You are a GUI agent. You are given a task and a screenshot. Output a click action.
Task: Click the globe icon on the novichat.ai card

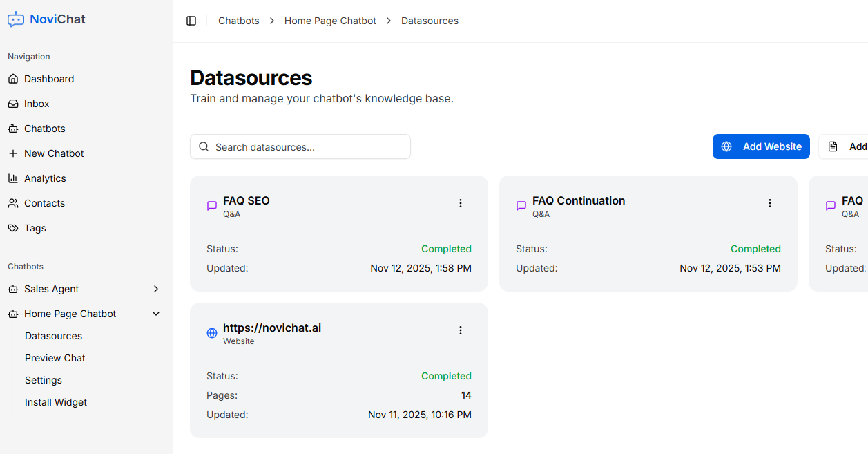click(x=211, y=332)
